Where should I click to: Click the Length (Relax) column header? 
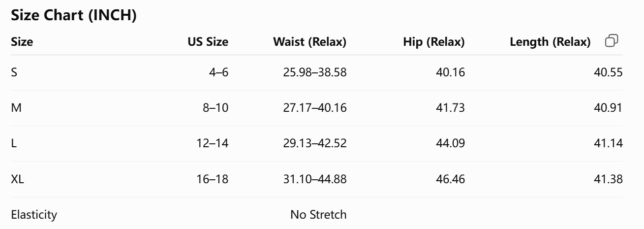tap(550, 42)
